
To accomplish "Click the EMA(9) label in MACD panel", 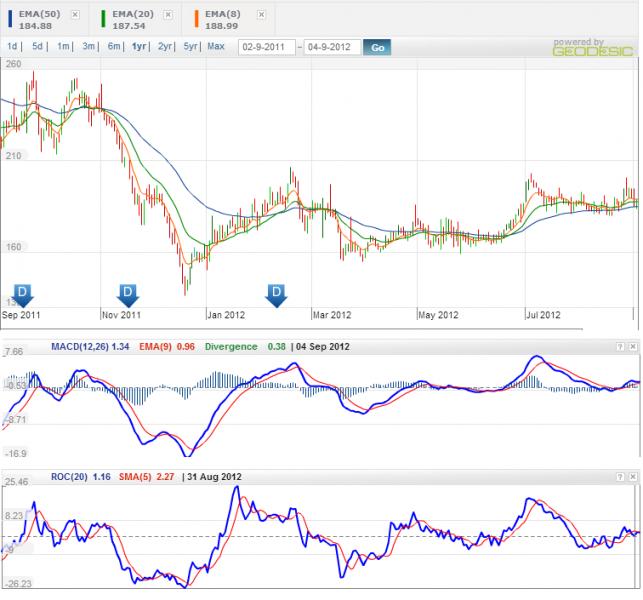I will [154, 347].
